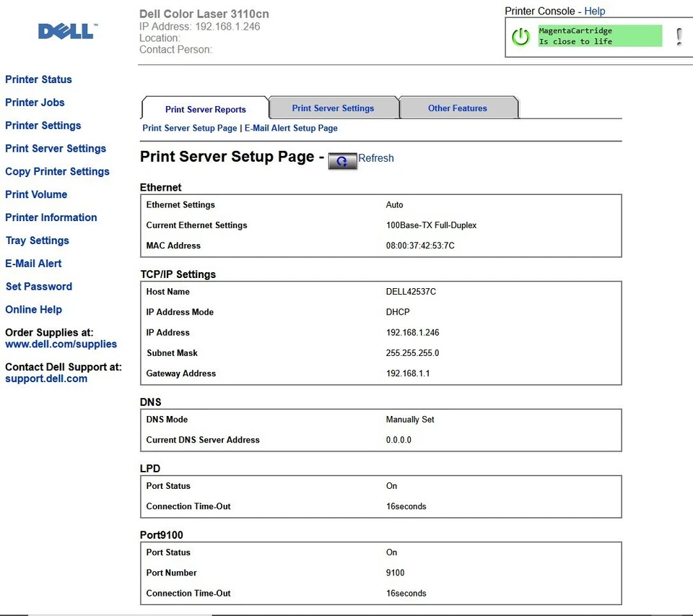The width and height of the screenshot is (693, 616).
Task: Open the Set Password page
Action: (x=39, y=287)
